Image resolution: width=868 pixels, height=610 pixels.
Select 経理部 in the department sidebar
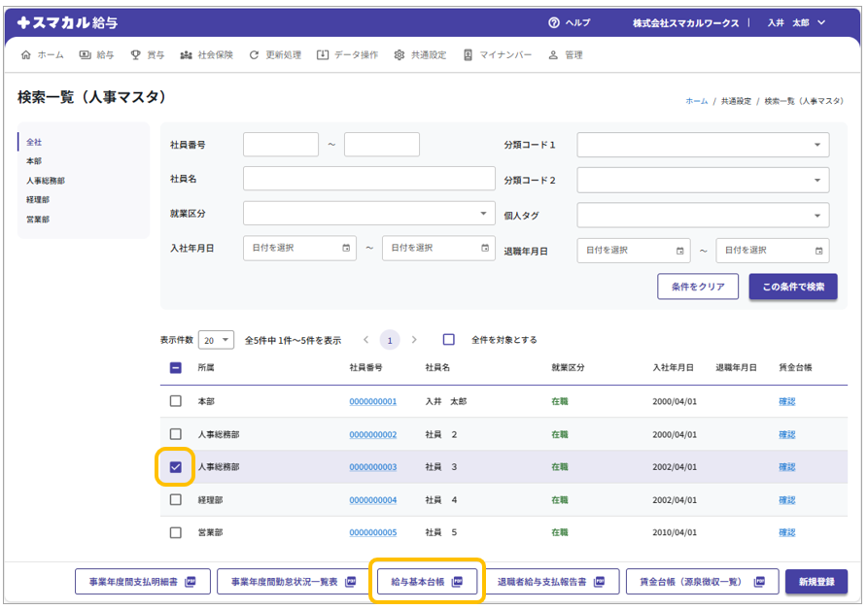point(38,200)
